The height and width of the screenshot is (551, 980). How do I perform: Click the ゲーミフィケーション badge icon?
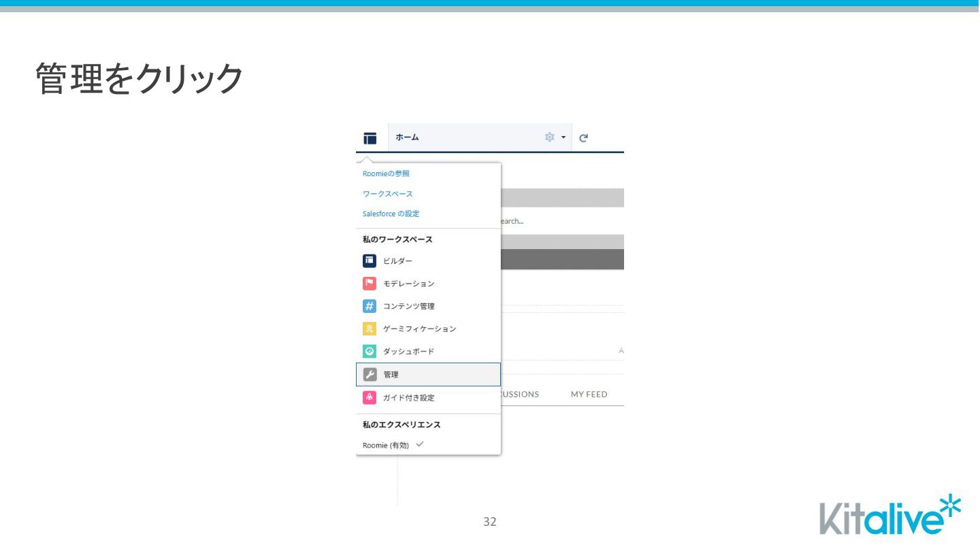click(x=370, y=329)
